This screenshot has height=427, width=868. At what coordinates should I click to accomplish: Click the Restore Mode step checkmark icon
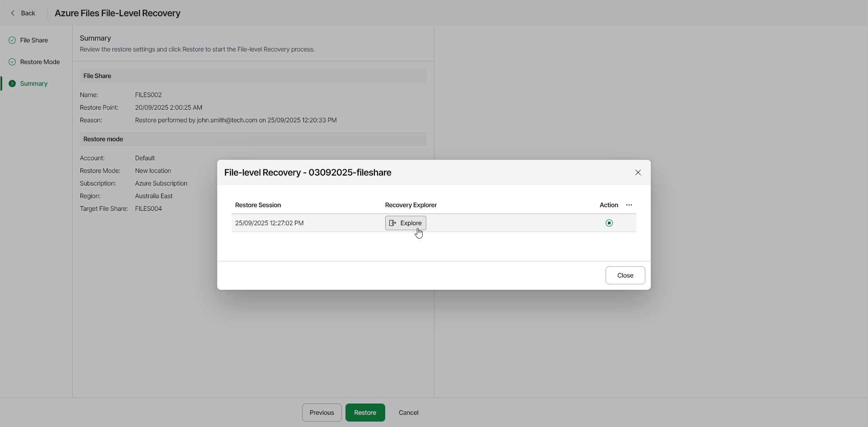[12, 62]
